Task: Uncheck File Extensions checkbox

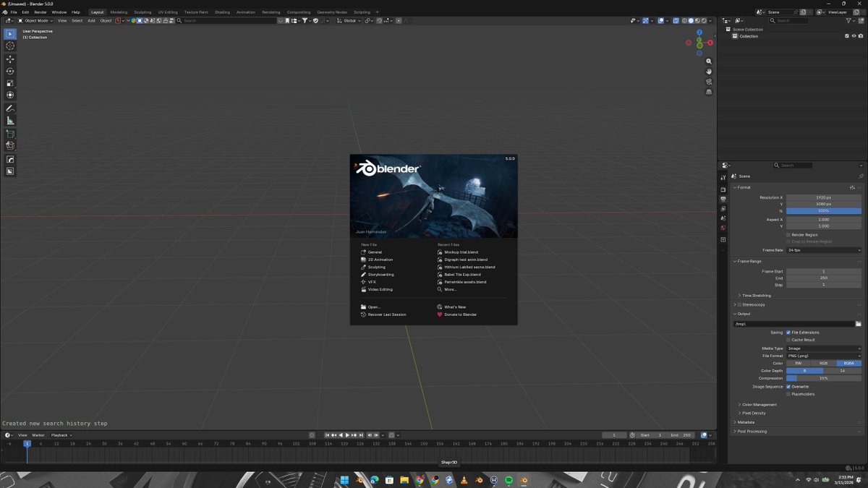Action: [788, 333]
